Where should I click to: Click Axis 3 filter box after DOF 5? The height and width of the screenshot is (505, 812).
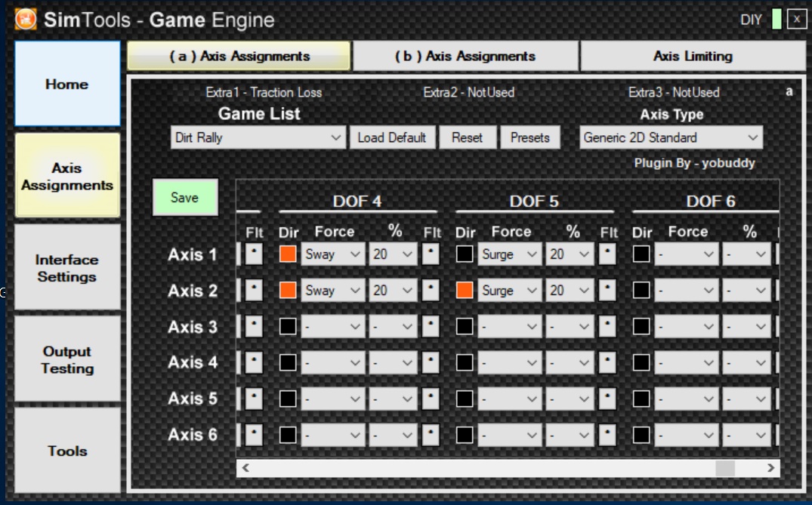pos(607,327)
